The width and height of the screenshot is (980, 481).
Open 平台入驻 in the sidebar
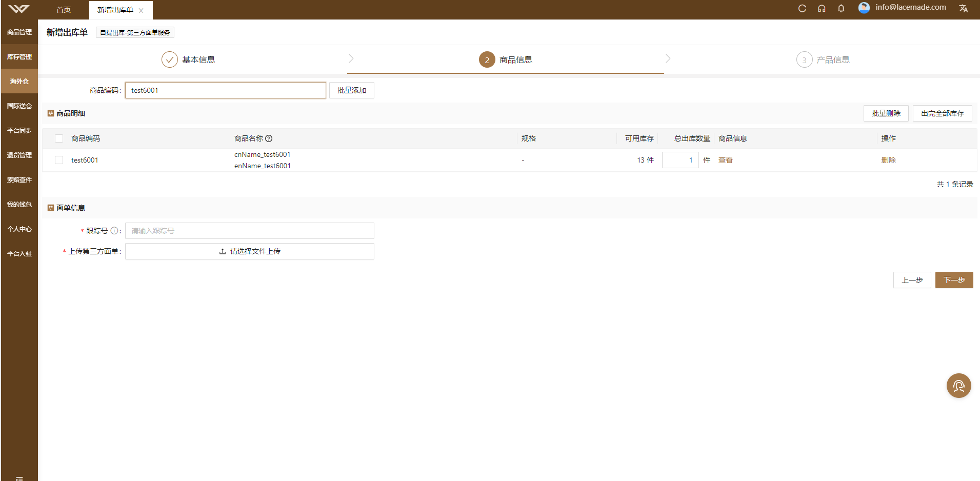tap(19, 253)
